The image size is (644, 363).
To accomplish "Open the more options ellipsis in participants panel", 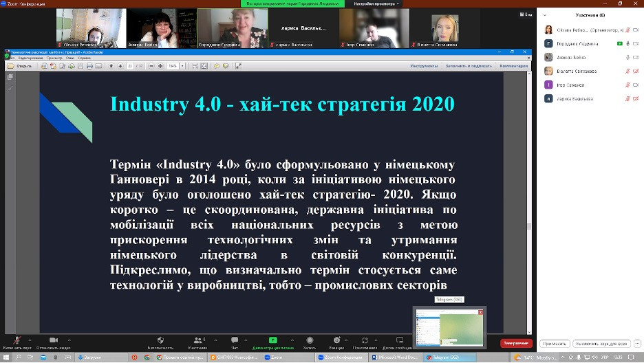I will (637, 344).
